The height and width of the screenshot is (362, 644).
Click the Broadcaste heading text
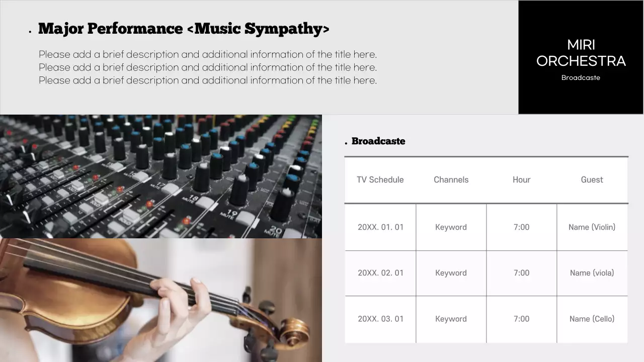378,141
